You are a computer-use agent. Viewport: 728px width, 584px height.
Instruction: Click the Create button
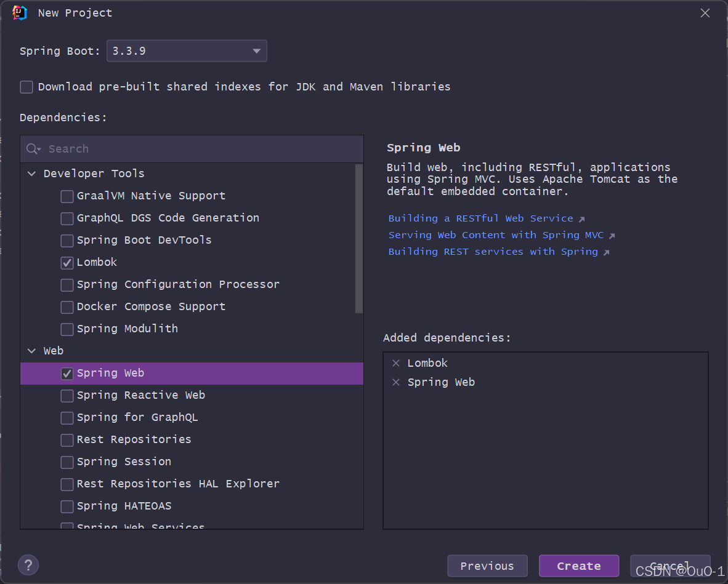(x=578, y=566)
